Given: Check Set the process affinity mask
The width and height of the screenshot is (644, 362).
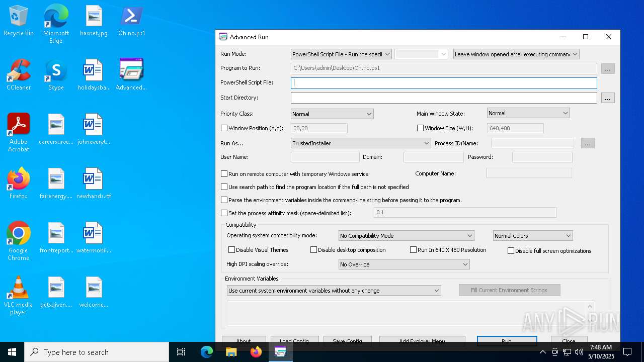Looking at the screenshot, I should [224, 213].
